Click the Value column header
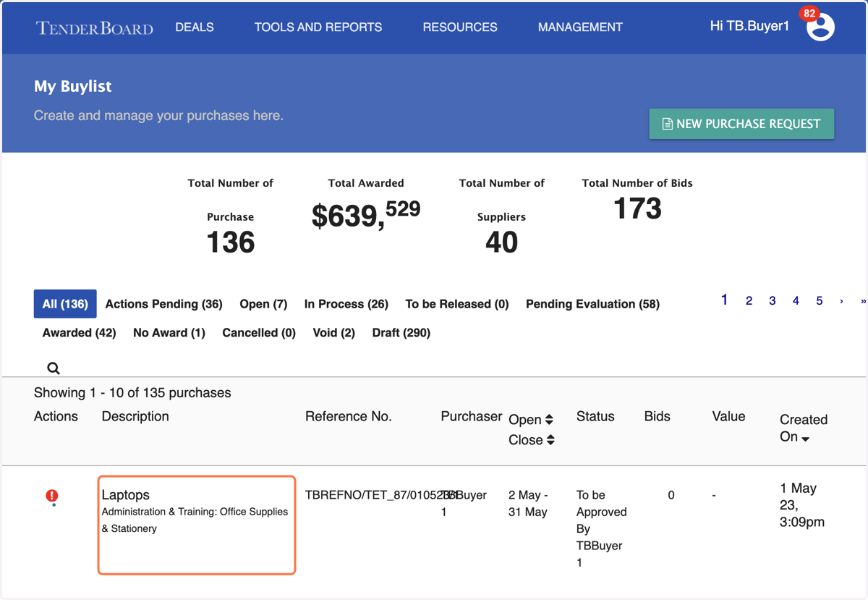This screenshot has width=868, height=600. 728,416
